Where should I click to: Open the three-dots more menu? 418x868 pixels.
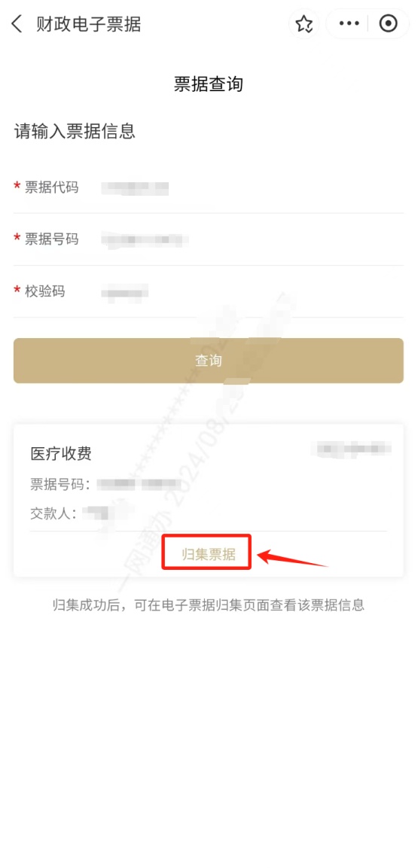349,24
